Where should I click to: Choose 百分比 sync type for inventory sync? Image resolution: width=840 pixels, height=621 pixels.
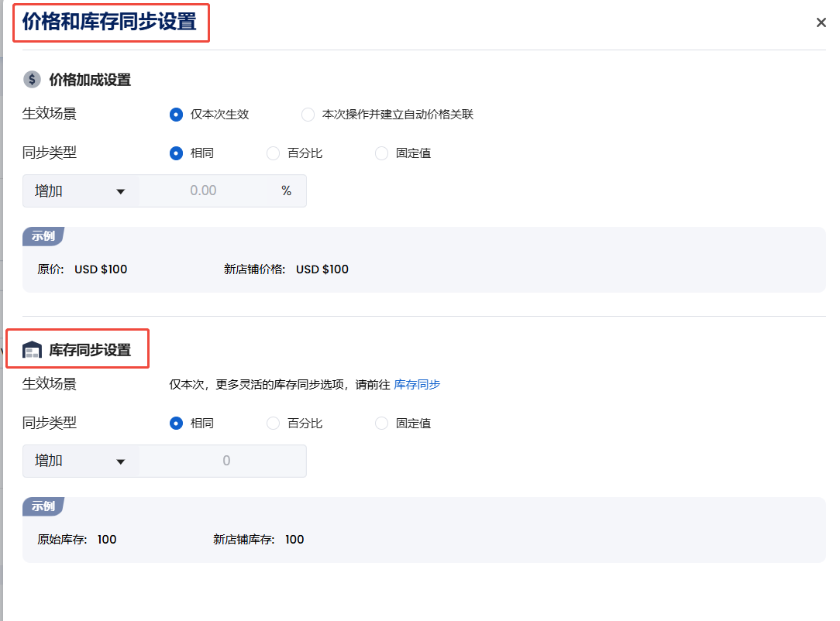[273, 424]
